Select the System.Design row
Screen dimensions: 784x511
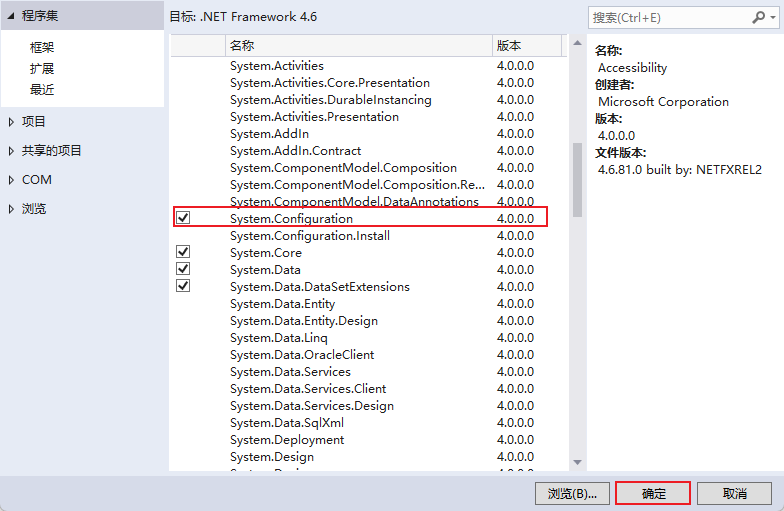368,456
